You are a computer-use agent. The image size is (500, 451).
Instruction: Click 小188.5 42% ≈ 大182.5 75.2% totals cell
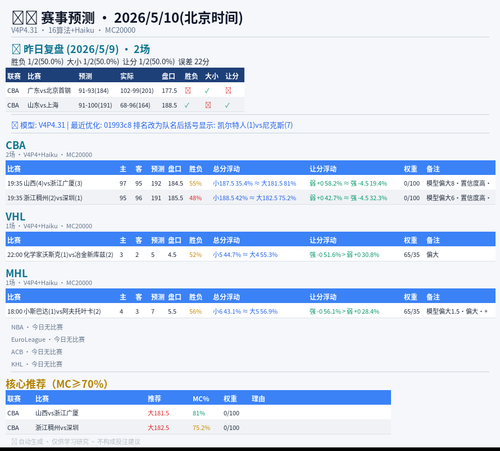tap(254, 198)
